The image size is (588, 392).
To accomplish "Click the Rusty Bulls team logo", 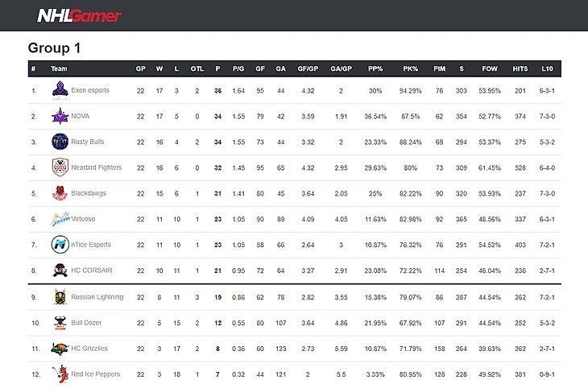I will [x=60, y=142].
